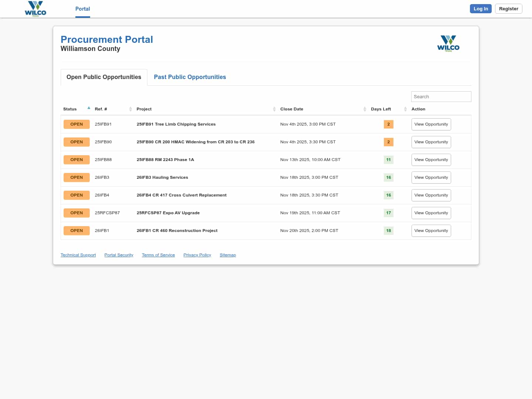The width and height of the screenshot is (532, 399).
Task: Open the Privacy Policy footer link
Action: coord(197,255)
